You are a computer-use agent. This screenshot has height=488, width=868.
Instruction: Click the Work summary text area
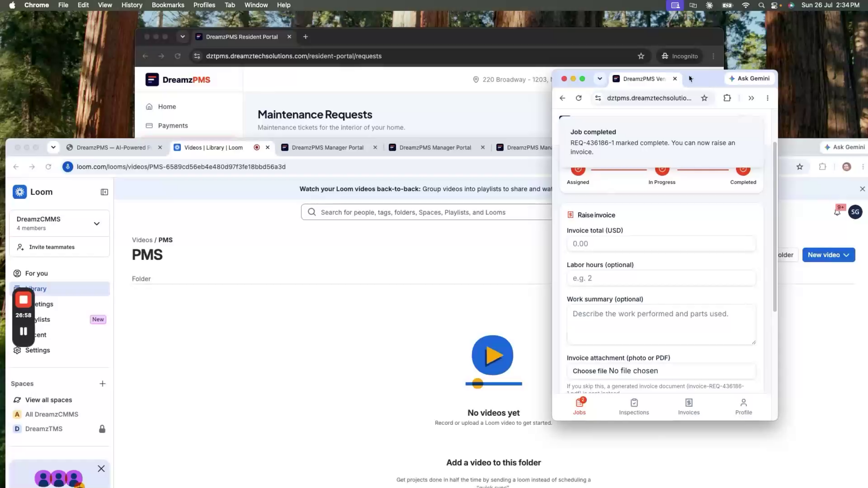point(661,324)
